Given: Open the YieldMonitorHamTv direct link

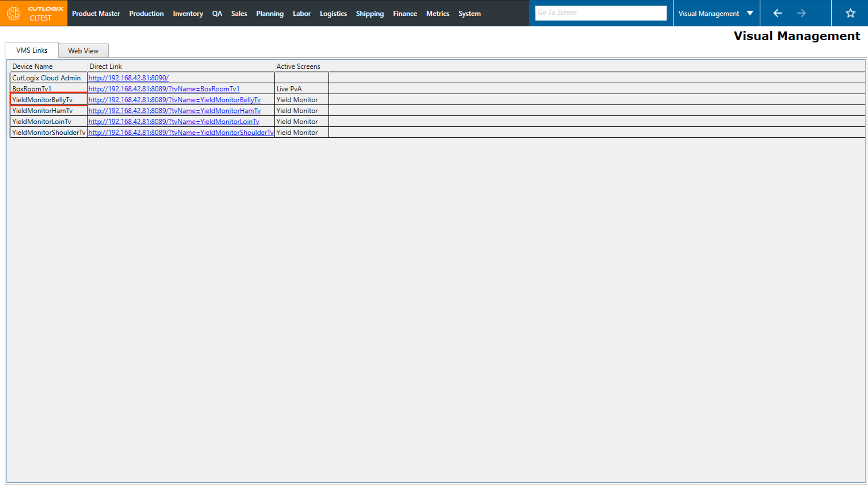Looking at the screenshot, I should point(174,110).
